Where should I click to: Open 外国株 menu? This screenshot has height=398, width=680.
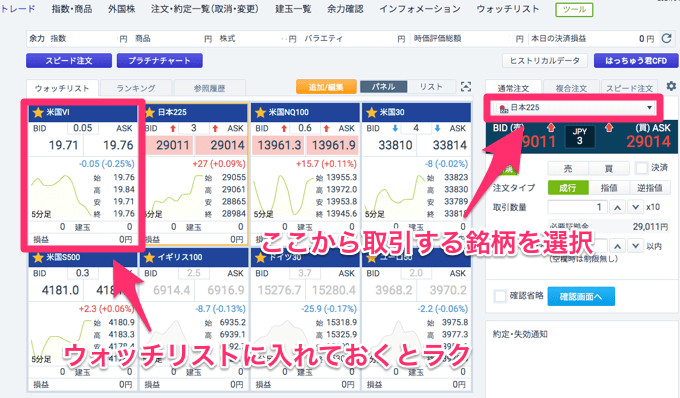[x=122, y=9]
